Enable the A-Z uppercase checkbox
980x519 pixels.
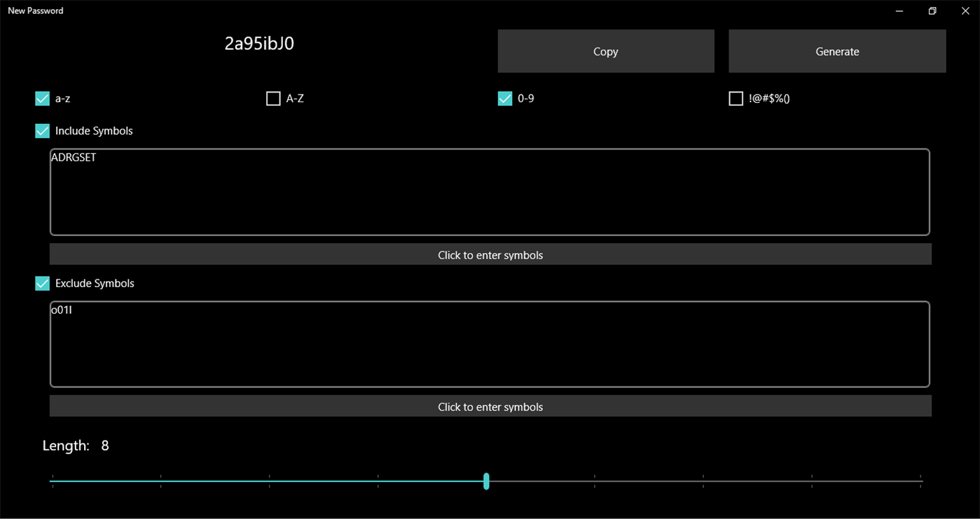(x=273, y=98)
